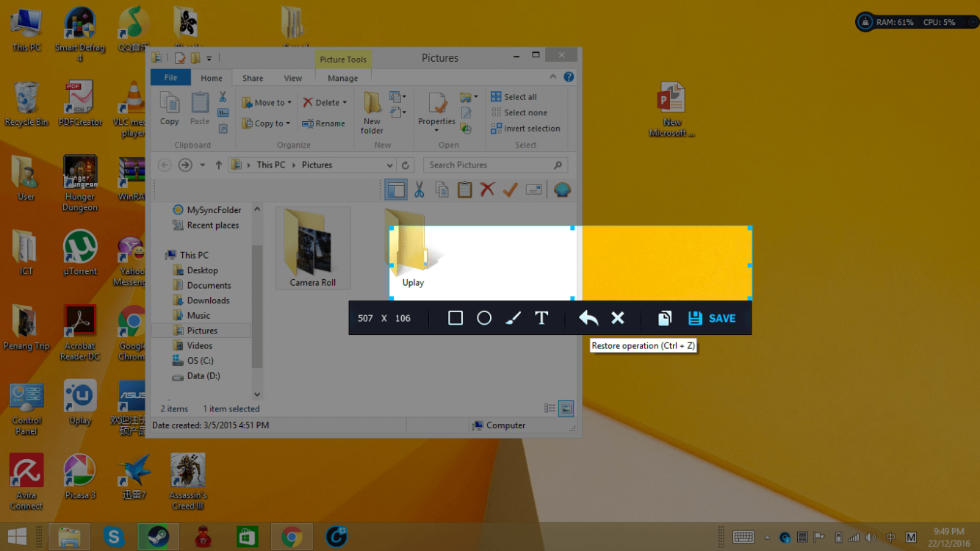Click Paste shortcut icon in Clipboard group
The height and width of the screenshot is (551, 980).
(223, 129)
